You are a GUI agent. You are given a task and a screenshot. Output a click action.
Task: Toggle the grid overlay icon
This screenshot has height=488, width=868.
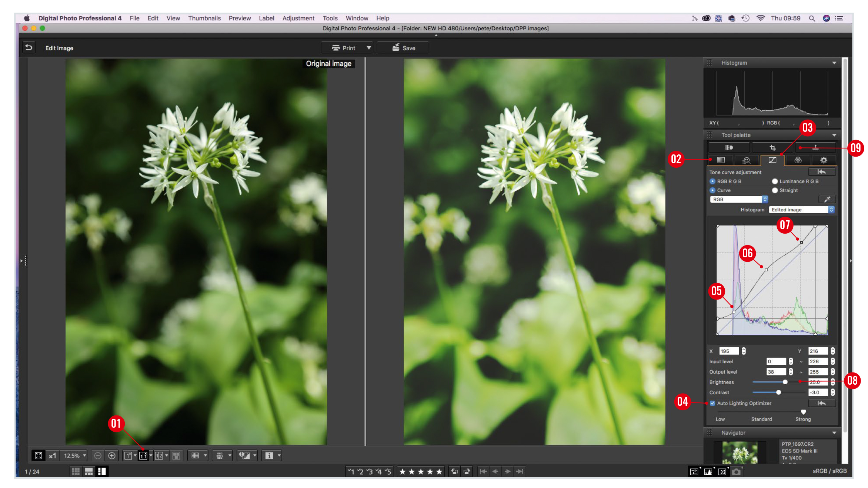coord(195,455)
